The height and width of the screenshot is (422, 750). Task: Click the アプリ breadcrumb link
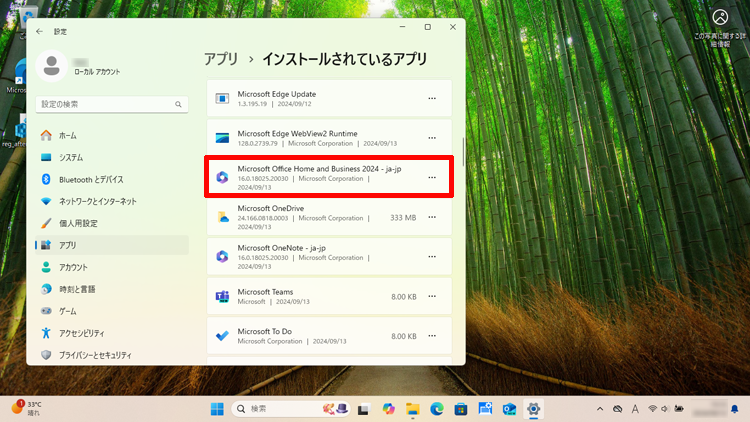pos(221,59)
